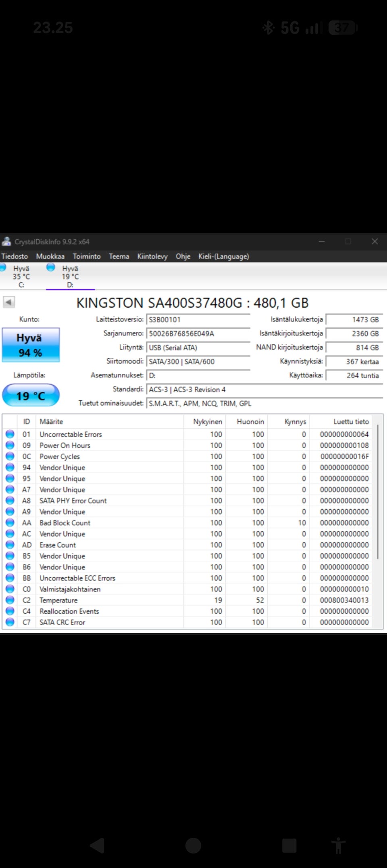This screenshot has height=868, width=387.
Task: Click the Sarjanumero serial number field
Action: (x=198, y=334)
